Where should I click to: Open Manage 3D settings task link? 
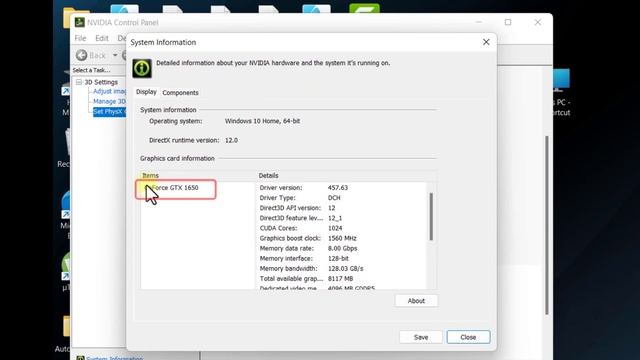coord(109,101)
